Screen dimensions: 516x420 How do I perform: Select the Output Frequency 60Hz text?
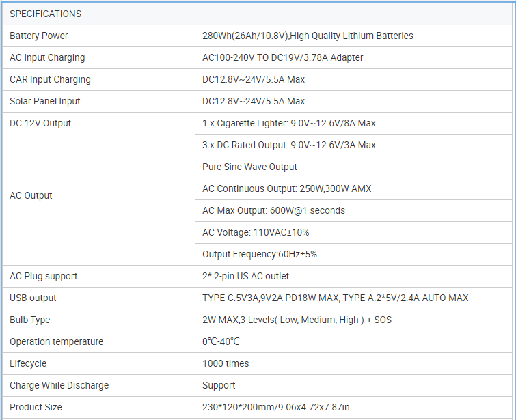point(259,254)
